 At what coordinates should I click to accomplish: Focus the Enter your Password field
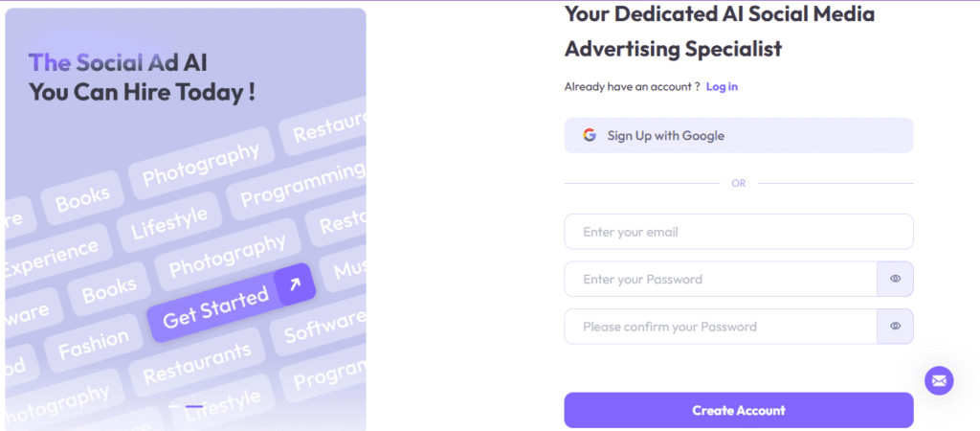721,279
